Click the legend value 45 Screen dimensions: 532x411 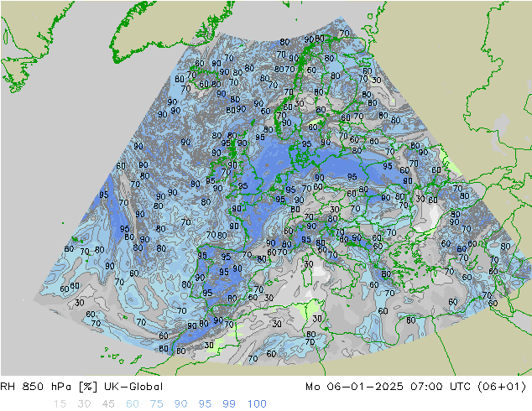[108, 404]
